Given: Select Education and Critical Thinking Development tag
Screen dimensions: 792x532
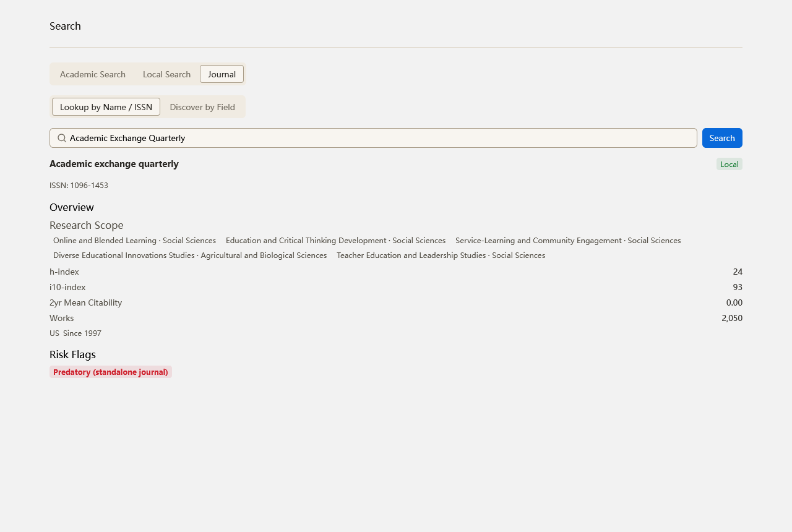Looking at the screenshot, I should (x=335, y=240).
